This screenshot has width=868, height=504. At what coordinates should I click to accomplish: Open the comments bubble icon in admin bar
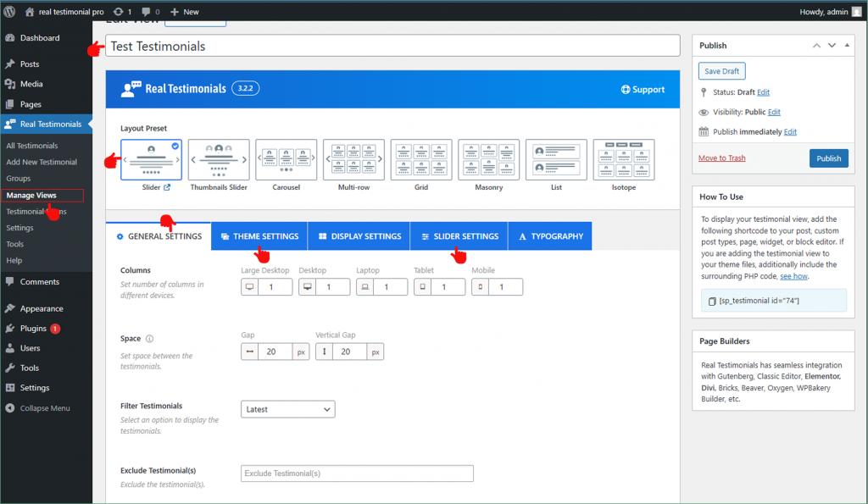tap(146, 12)
